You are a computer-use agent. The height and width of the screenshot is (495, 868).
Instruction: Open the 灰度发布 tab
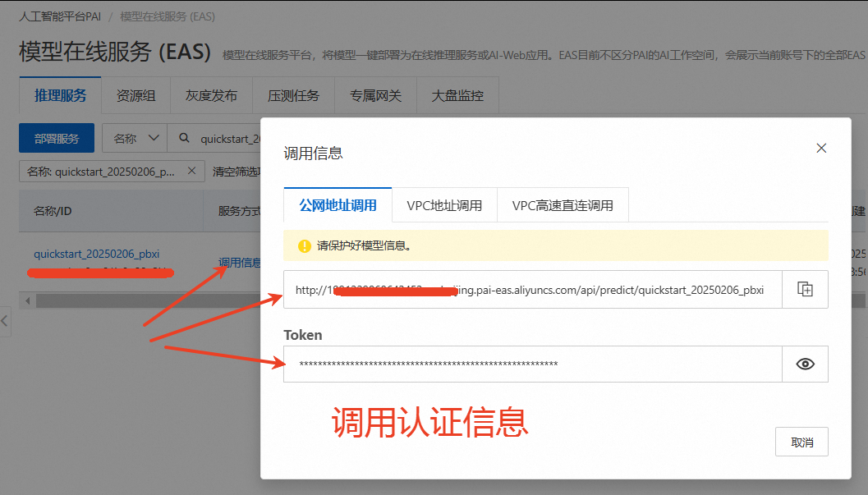211,95
